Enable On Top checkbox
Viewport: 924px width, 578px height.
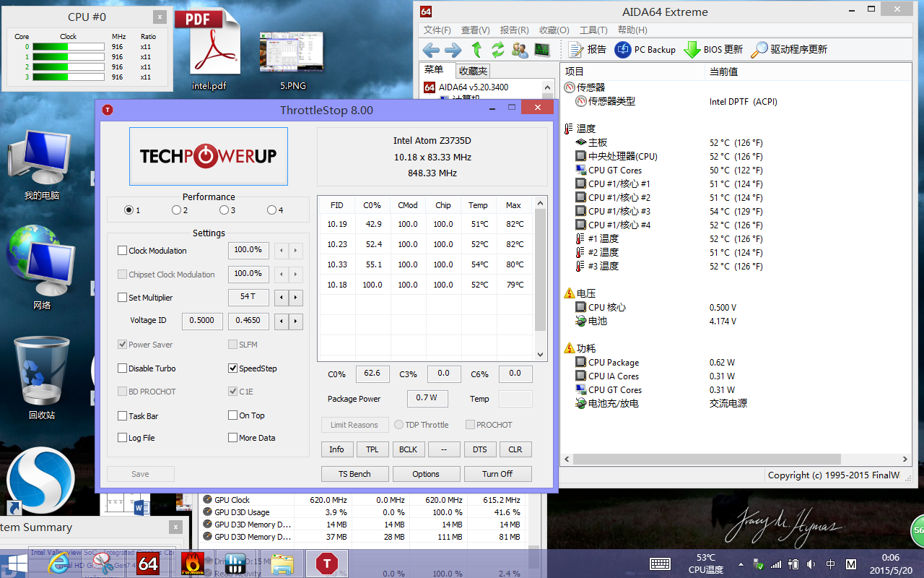(x=232, y=415)
